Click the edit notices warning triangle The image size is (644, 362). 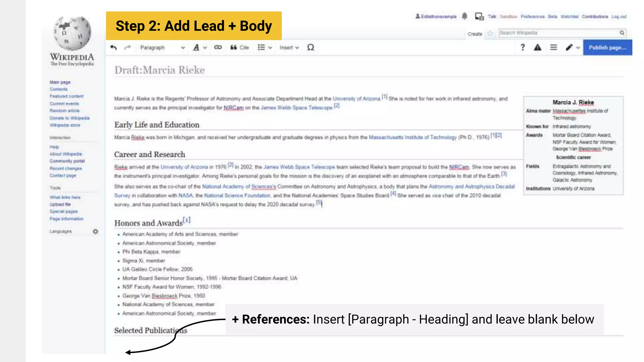pyautogui.click(x=538, y=47)
